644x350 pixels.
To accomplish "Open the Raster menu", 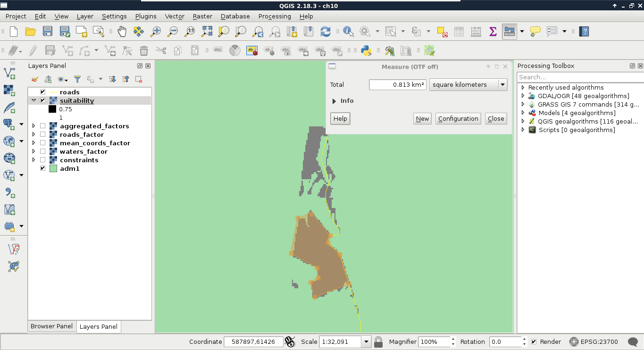I will [x=202, y=16].
